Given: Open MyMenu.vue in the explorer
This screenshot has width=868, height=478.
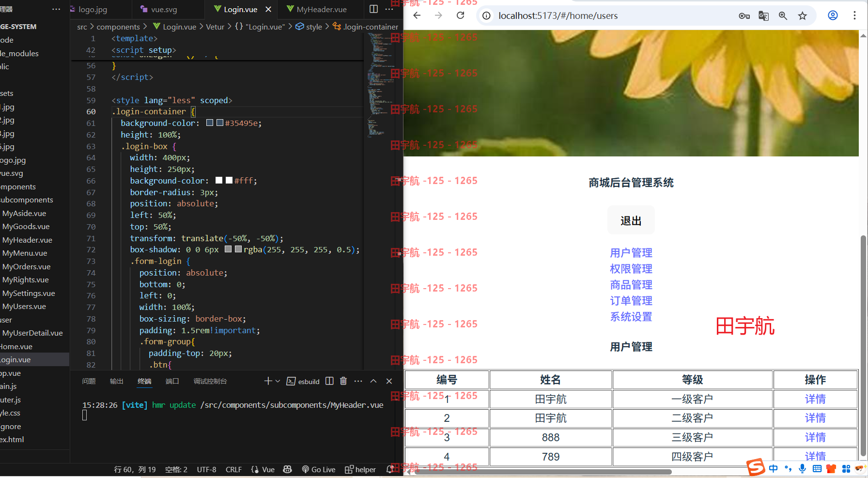Looking at the screenshot, I should coord(25,253).
